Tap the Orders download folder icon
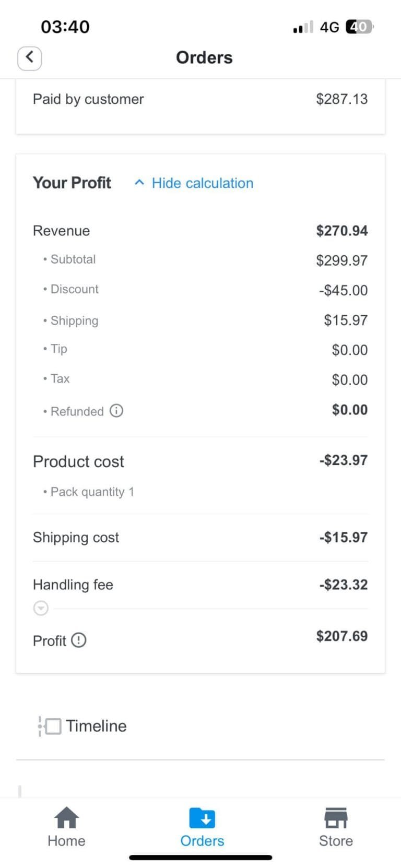This screenshot has width=401, height=868. pyautogui.click(x=202, y=817)
